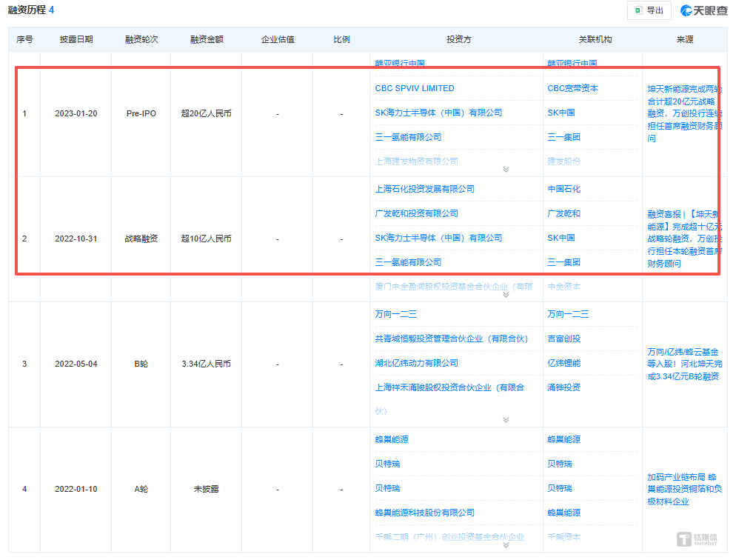Open 三一氢能有限公司 link in 战略融资 row
The width and height of the screenshot is (736, 560).
pyautogui.click(x=408, y=262)
